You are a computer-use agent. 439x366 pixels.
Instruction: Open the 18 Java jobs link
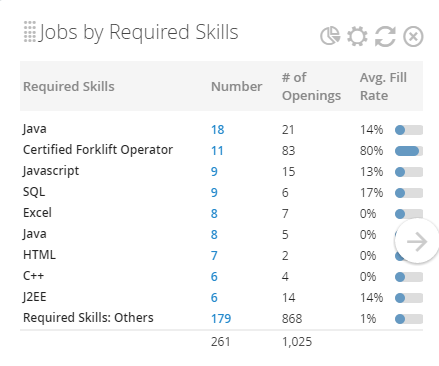click(x=217, y=130)
